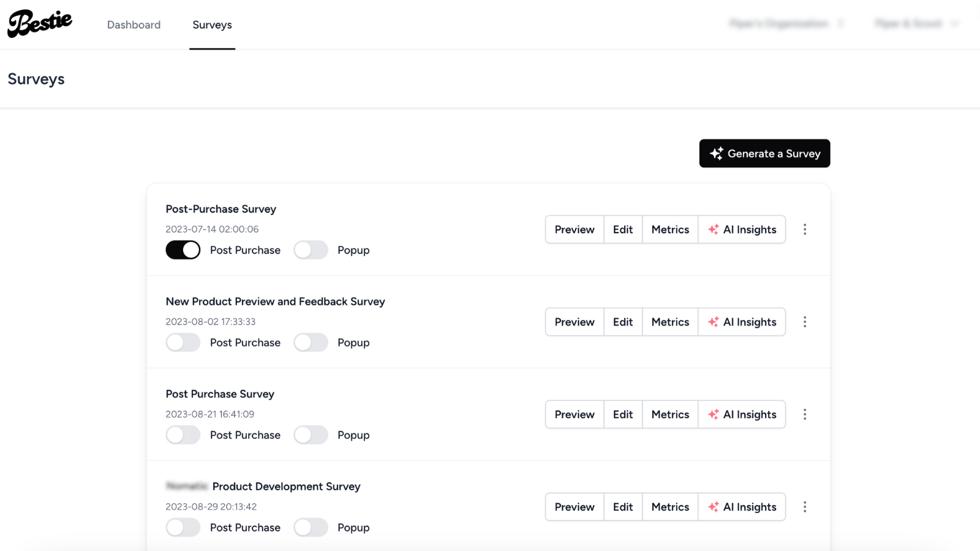Enable Post Purchase toggle for New Product survey
The width and height of the screenshot is (980, 551).
tap(183, 342)
